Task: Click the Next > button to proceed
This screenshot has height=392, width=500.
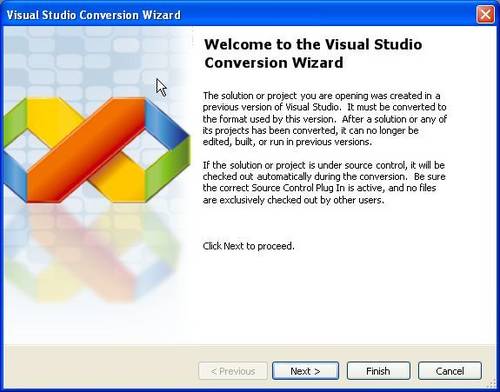Action: point(305,371)
